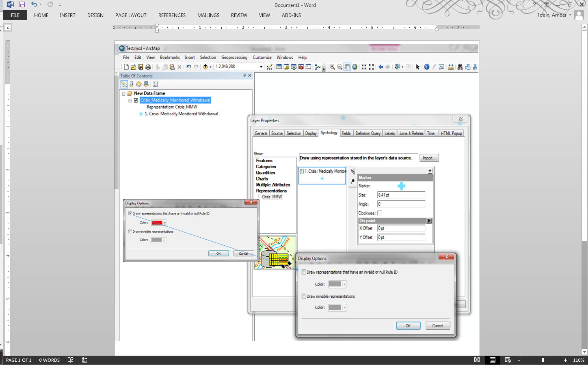Toggle Crisis_Medically_Monitored_Withdrawal layer visibility checkbox

pyautogui.click(x=136, y=100)
